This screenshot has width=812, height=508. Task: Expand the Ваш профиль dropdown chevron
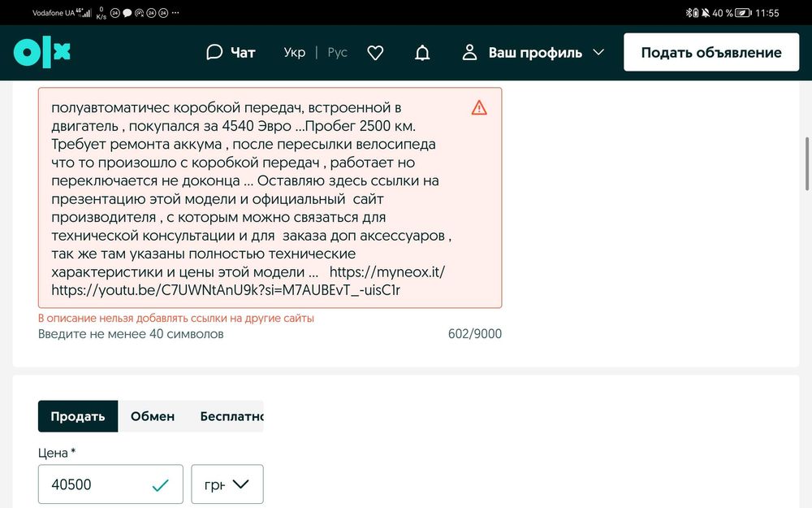pyautogui.click(x=598, y=53)
